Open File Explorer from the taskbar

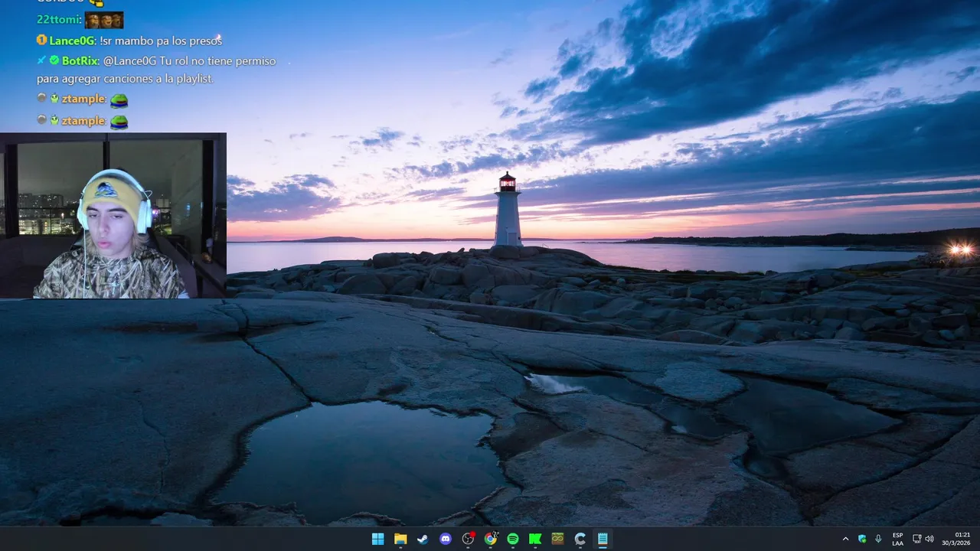point(400,539)
